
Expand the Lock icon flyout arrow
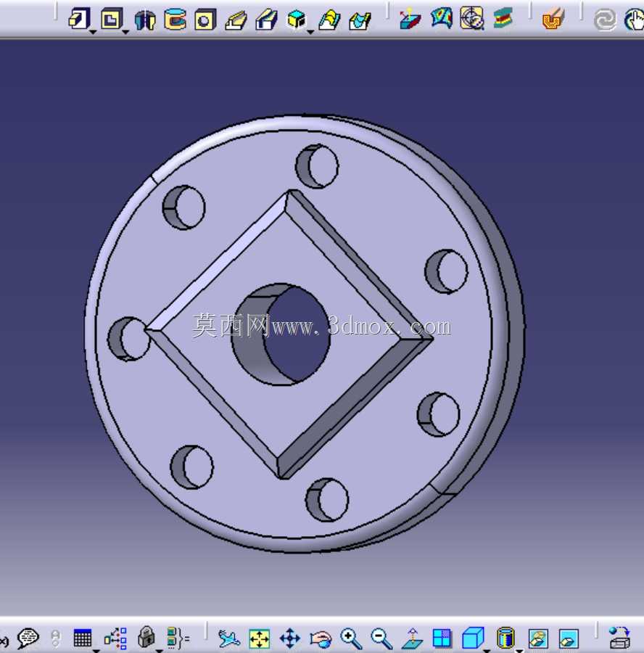(159, 651)
